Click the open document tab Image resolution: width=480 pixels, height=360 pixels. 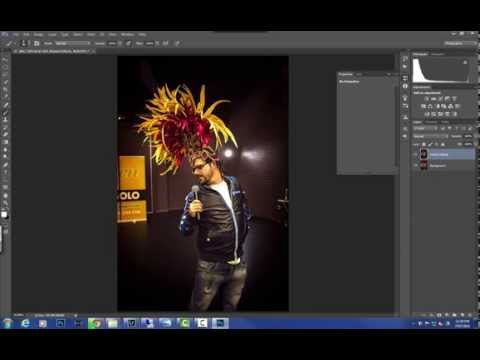tap(54, 51)
